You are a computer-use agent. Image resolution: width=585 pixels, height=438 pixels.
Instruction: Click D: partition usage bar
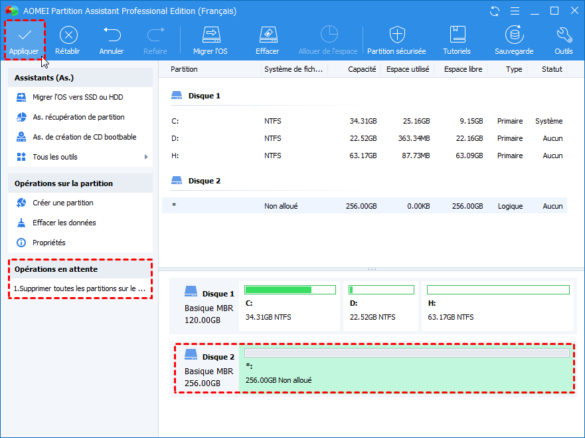click(x=381, y=290)
